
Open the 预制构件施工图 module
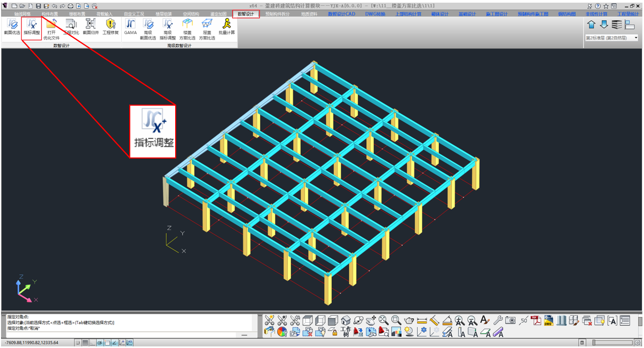[x=533, y=14]
